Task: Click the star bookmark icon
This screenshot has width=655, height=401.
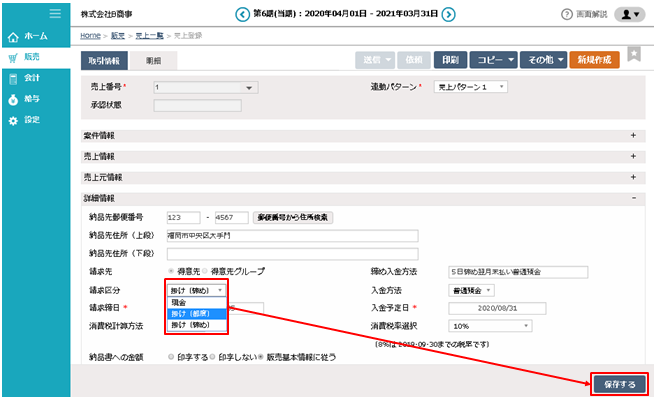Action: [634, 54]
